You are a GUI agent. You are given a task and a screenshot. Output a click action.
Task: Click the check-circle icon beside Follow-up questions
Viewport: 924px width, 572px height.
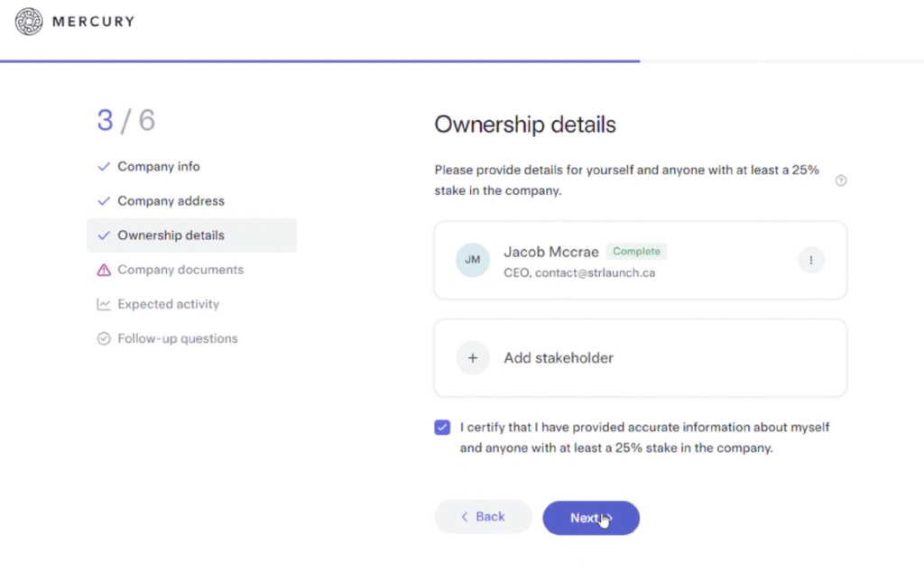(104, 339)
